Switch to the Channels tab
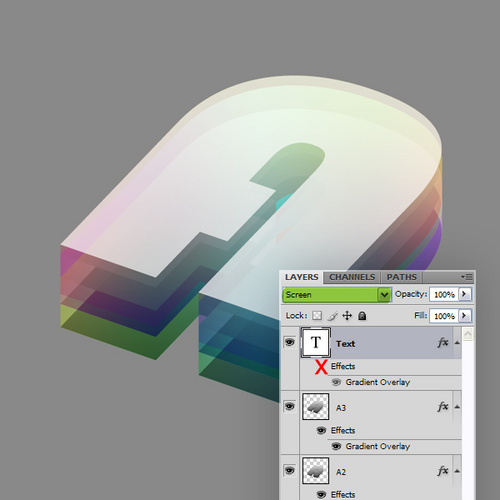Image resolution: width=500 pixels, height=500 pixels. coord(352,277)
